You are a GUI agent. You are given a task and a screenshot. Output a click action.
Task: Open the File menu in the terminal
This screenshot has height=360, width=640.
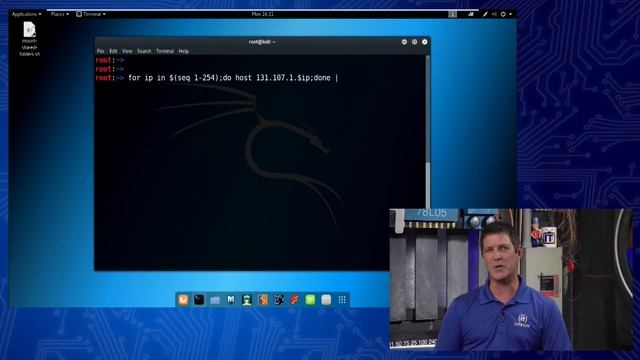point(100,51)
